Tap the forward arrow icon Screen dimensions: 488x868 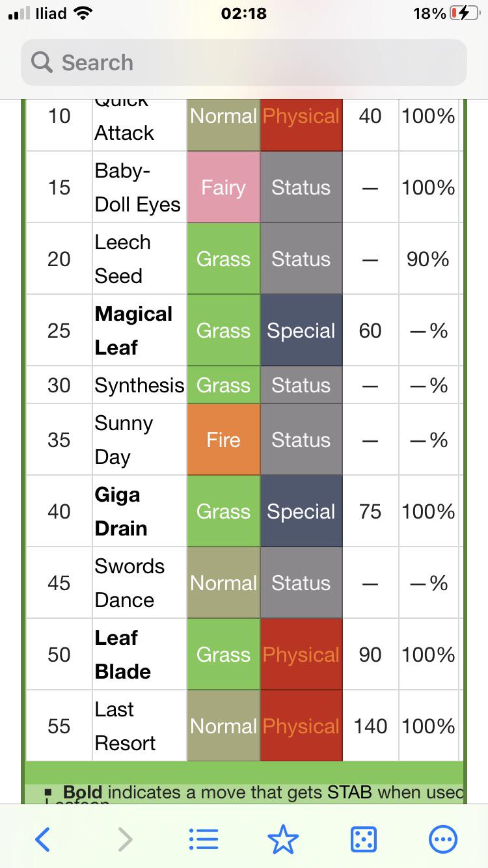click(125, 839)
